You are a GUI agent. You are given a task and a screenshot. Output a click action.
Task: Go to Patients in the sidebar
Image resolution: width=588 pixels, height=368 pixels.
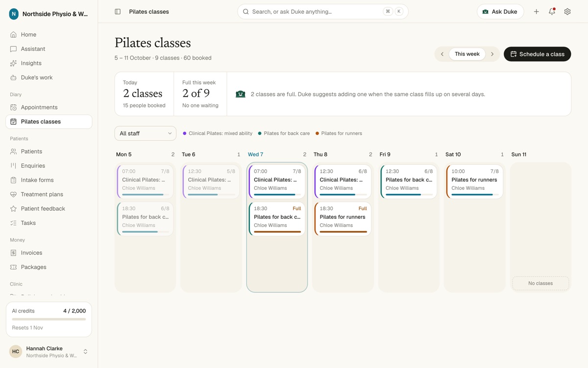(x=49, y=152)
